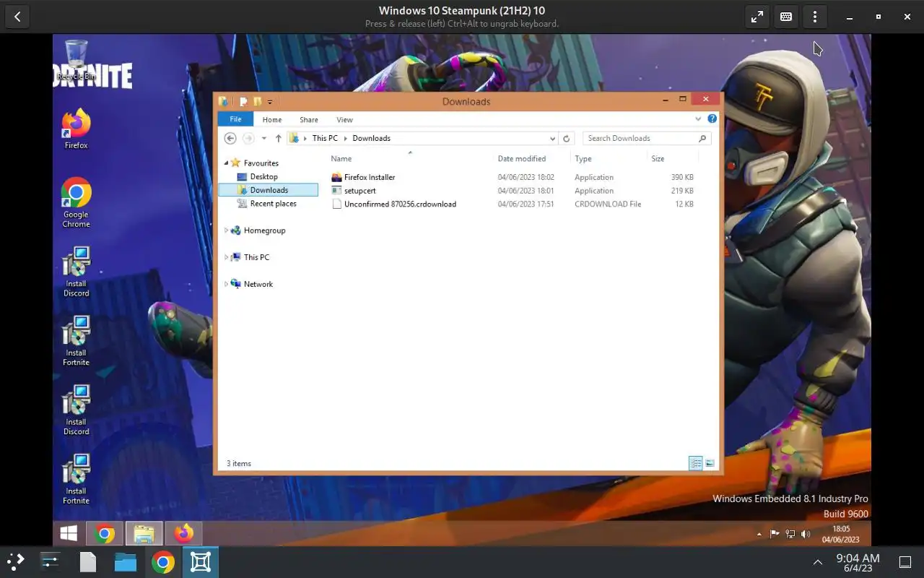Select the Firefox desktop shortcut
Image resolution: width=924 pixels, height=578 pixels.
click(76, 129)
